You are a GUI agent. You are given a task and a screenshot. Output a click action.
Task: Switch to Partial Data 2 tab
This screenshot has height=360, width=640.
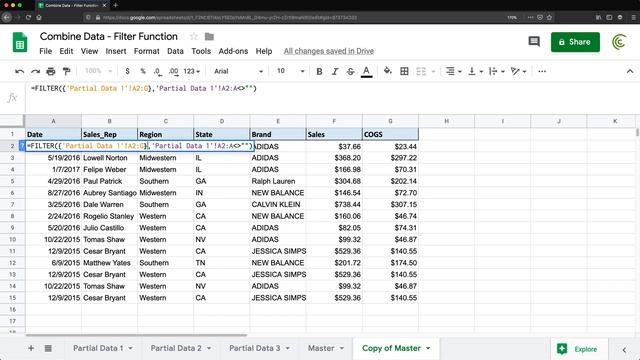point(176,348)
